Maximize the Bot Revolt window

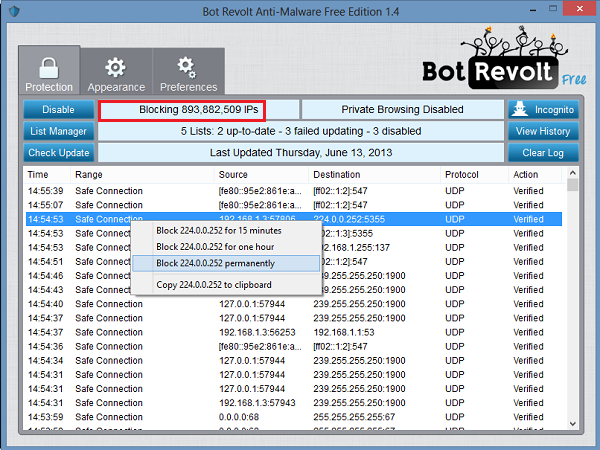[x=553, y=8]
